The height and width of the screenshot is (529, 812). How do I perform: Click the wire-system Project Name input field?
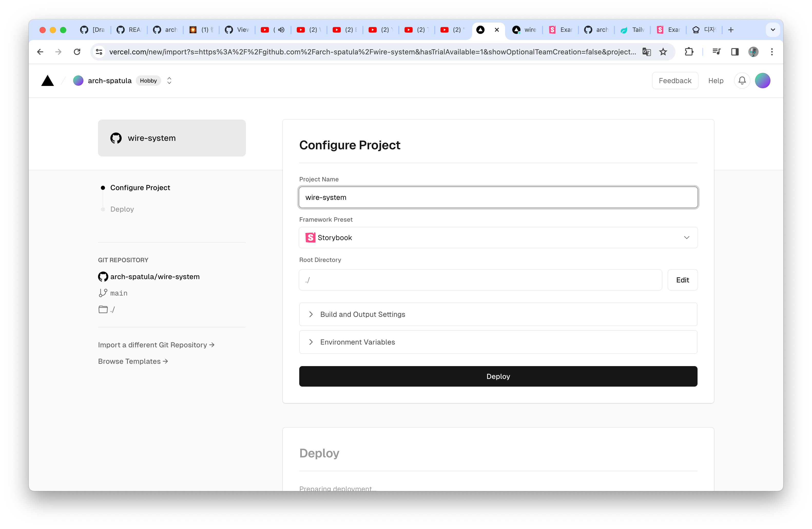click(x=498, y=197)
